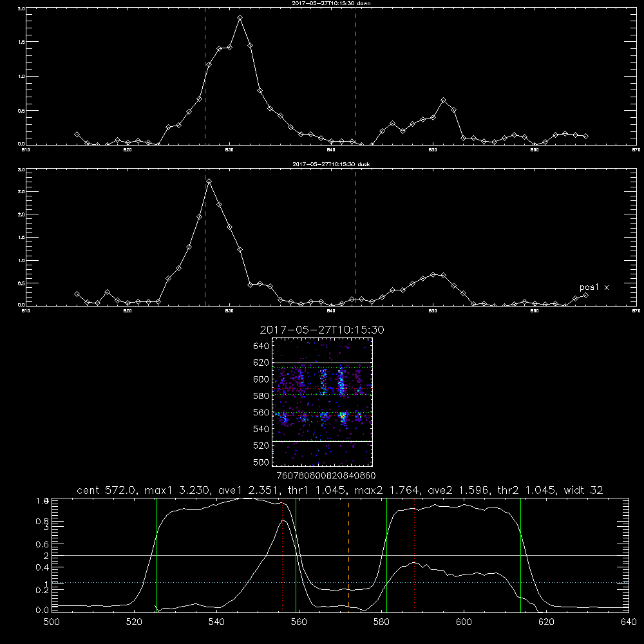The width and height of the screenshot is (644, 644).
Task: Click the red dotted line near 556 in bottom plot
Action: [x=283, y=555]
